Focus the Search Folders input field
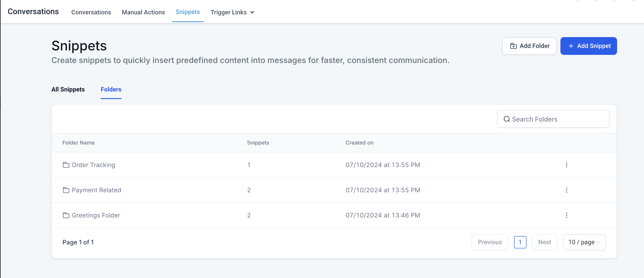This screenshot has width=644, height=278. (x=558, y=119)
